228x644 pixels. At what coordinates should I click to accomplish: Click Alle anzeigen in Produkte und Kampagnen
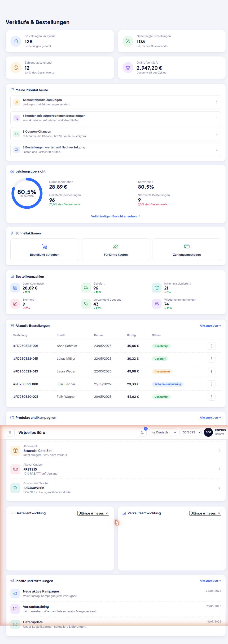coord(210,418)
